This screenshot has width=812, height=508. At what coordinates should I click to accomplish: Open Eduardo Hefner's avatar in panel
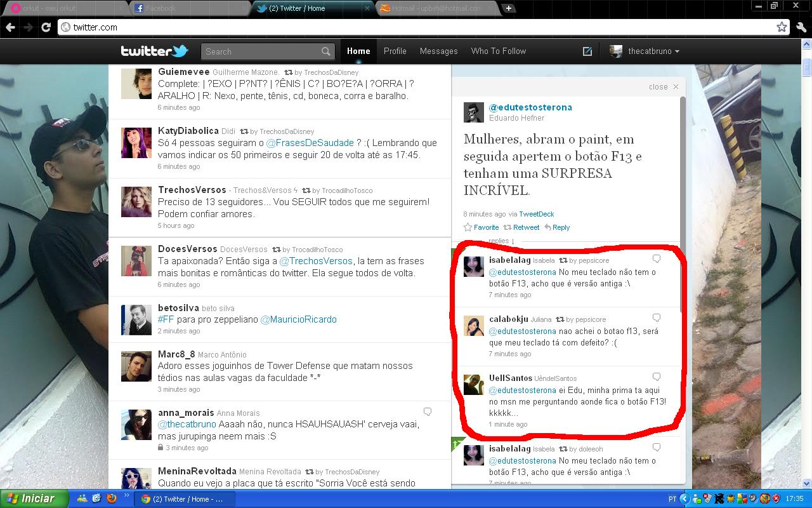click(x=474, y=112)
